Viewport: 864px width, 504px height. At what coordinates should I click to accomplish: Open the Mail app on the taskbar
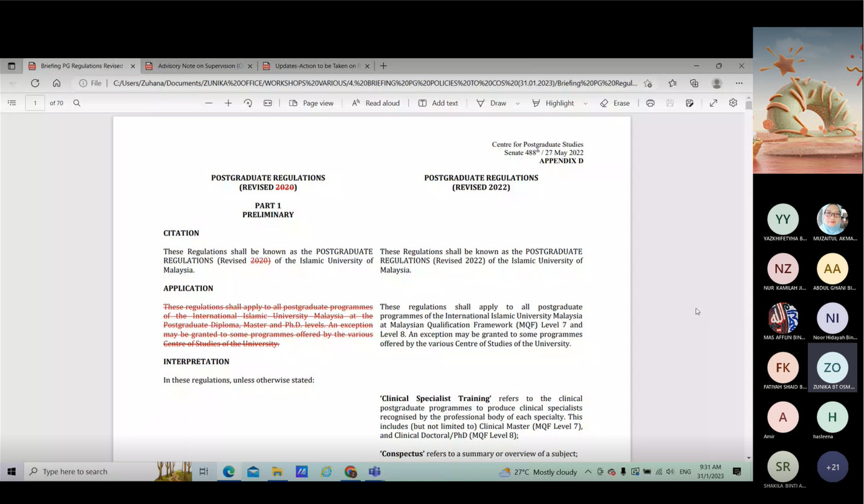tap(253, 471)
